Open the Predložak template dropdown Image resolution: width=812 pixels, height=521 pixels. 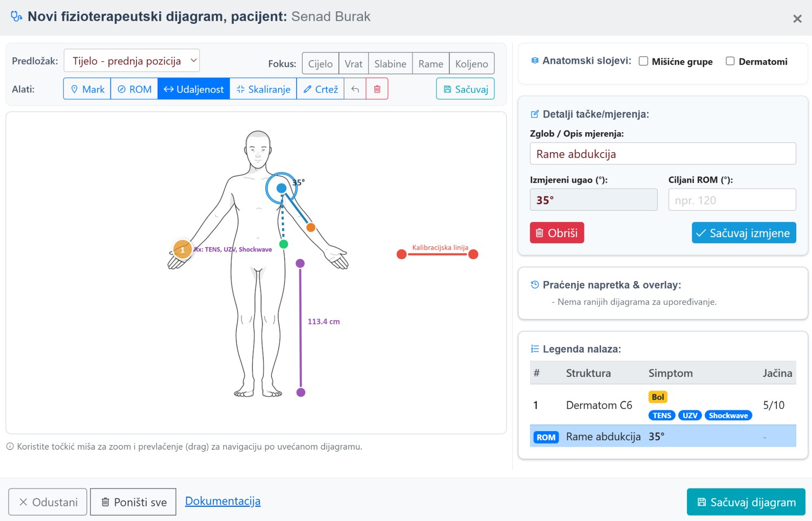[132, 61]
